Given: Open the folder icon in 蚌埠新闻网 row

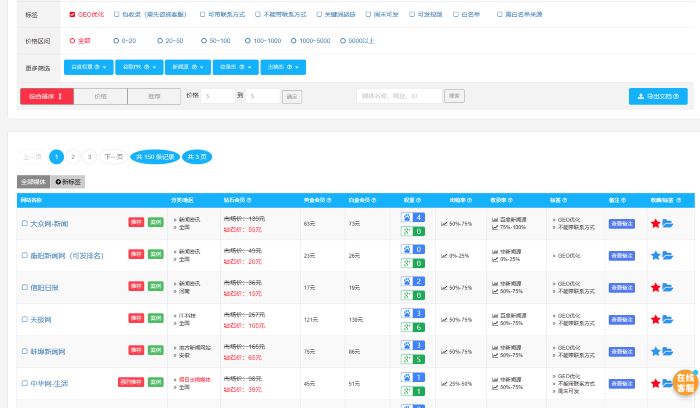Looking at the screenshot, I should 667,352.
